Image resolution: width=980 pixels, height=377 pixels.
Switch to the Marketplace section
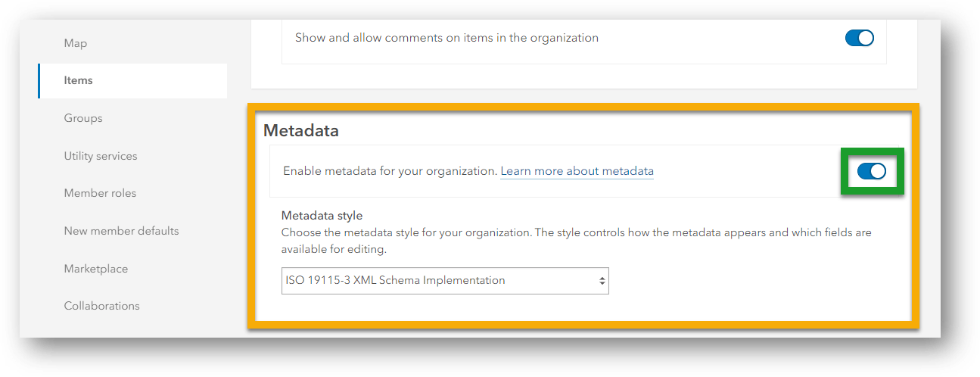coord(96,269)
